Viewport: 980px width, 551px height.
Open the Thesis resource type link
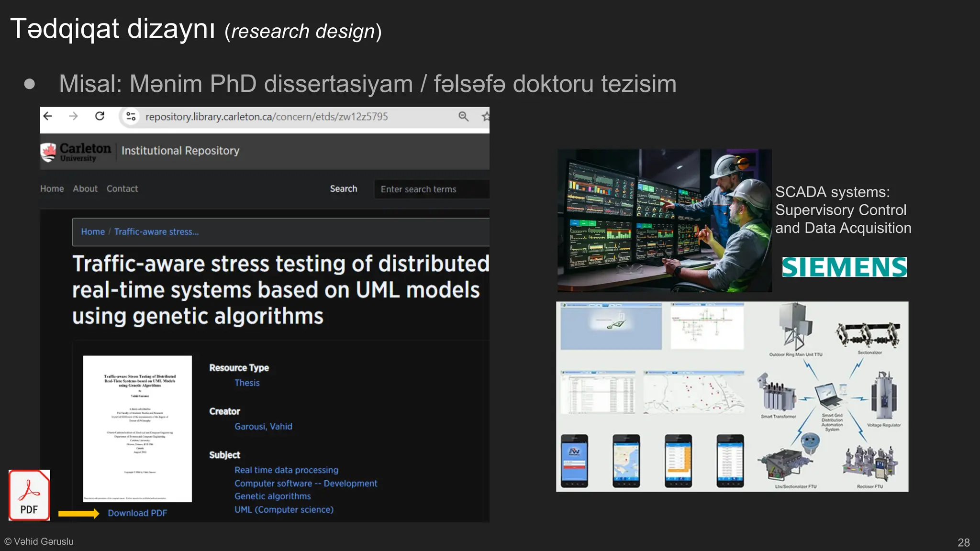click(247, 383)
